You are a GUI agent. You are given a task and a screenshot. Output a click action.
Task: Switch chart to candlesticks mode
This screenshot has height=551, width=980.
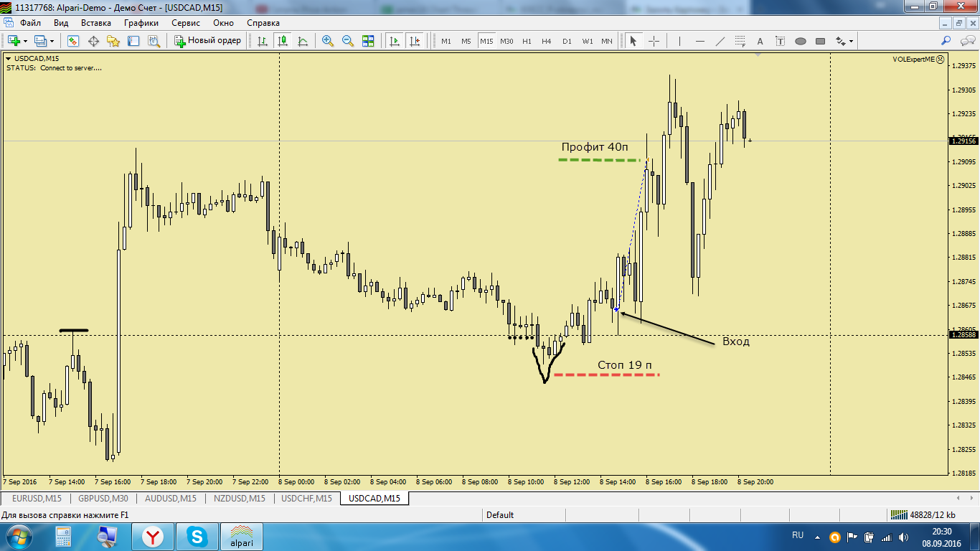tap(283, 41)
